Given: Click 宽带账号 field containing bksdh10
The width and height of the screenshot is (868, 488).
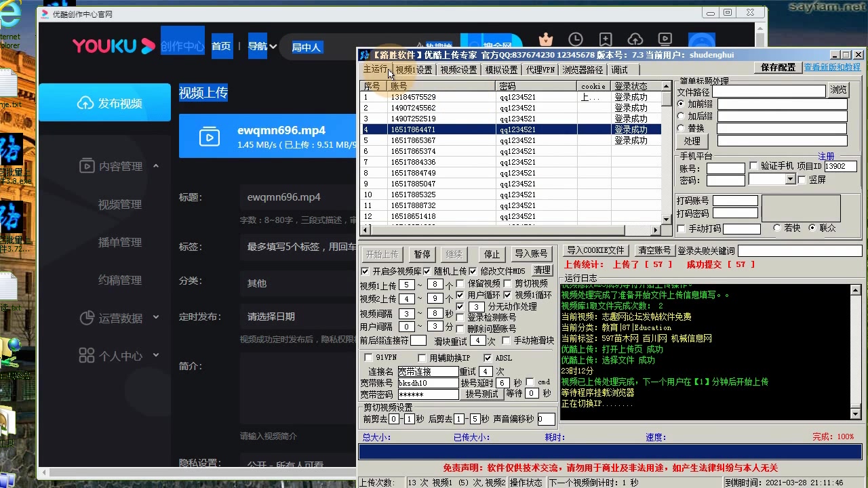Looking at the screenshot, I should tap(428, 383).
